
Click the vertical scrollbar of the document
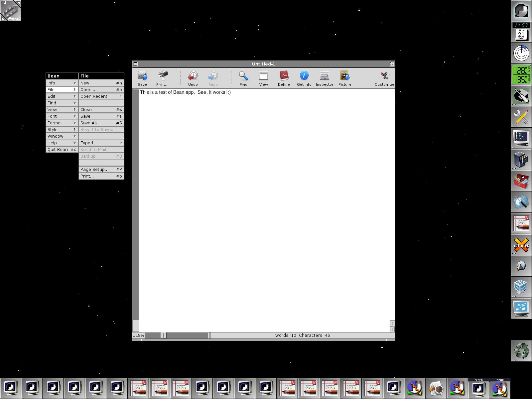pyautogui.click(x=136, y=204)
